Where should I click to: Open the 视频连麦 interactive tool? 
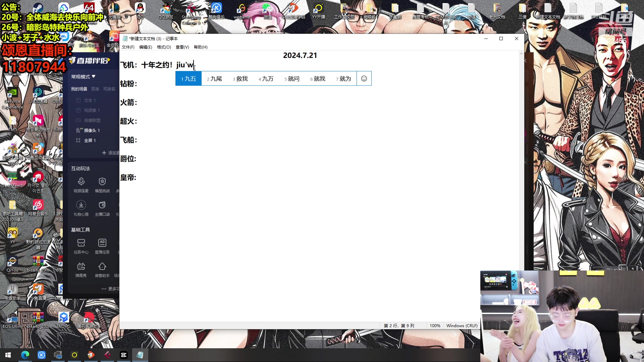(x=81, y=182)
